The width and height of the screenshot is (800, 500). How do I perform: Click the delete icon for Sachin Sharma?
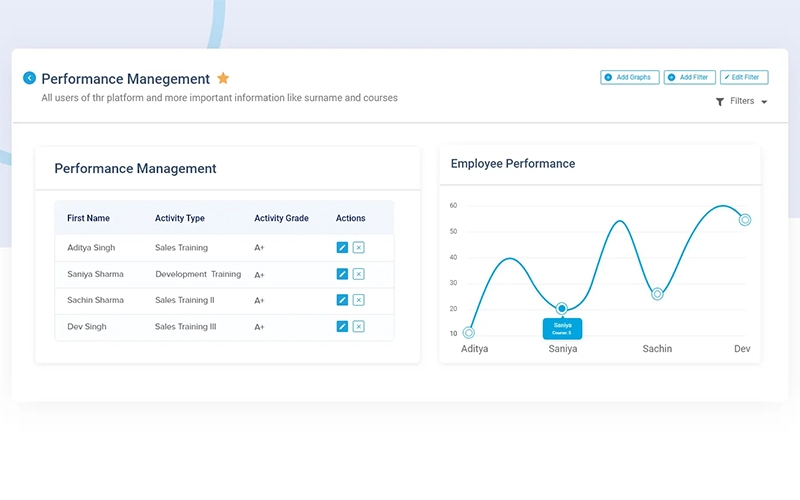(x=359, y=300)
